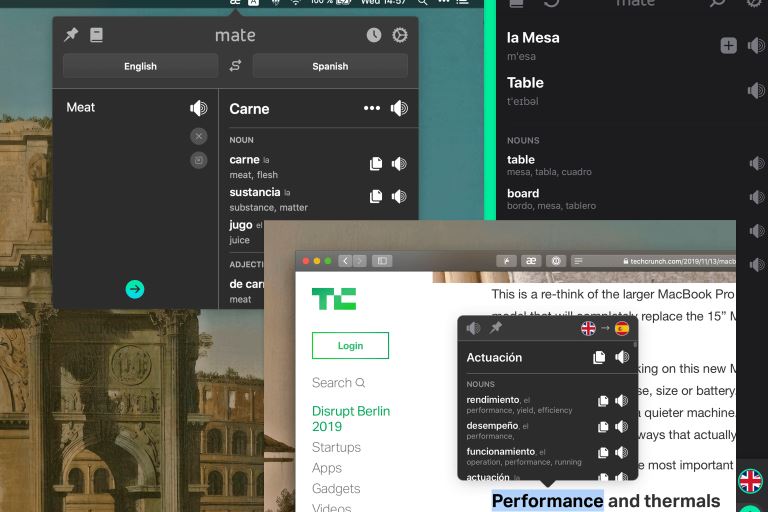Click the round icon below the clear button
Viewport: 768px width, 512px height.
(198, 160)
